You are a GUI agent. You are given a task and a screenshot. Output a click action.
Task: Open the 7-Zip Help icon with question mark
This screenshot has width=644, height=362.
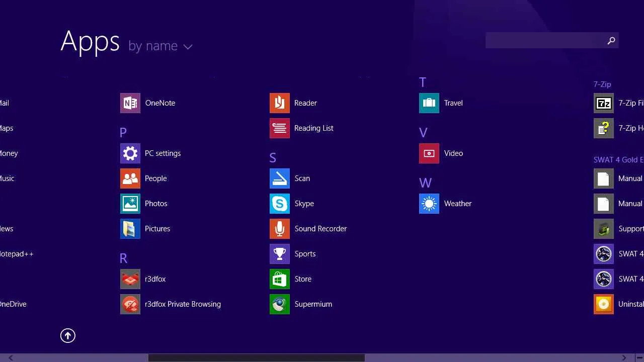click(x=604, y=128)
